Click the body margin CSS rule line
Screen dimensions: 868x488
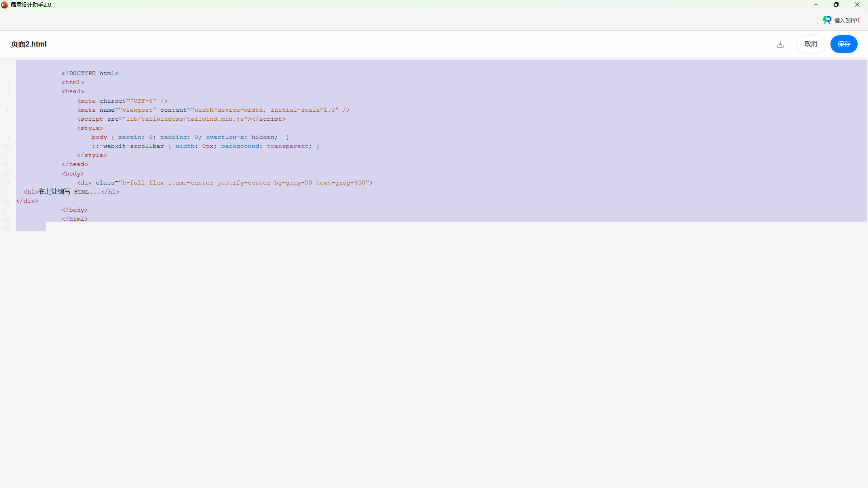(190, 137)
